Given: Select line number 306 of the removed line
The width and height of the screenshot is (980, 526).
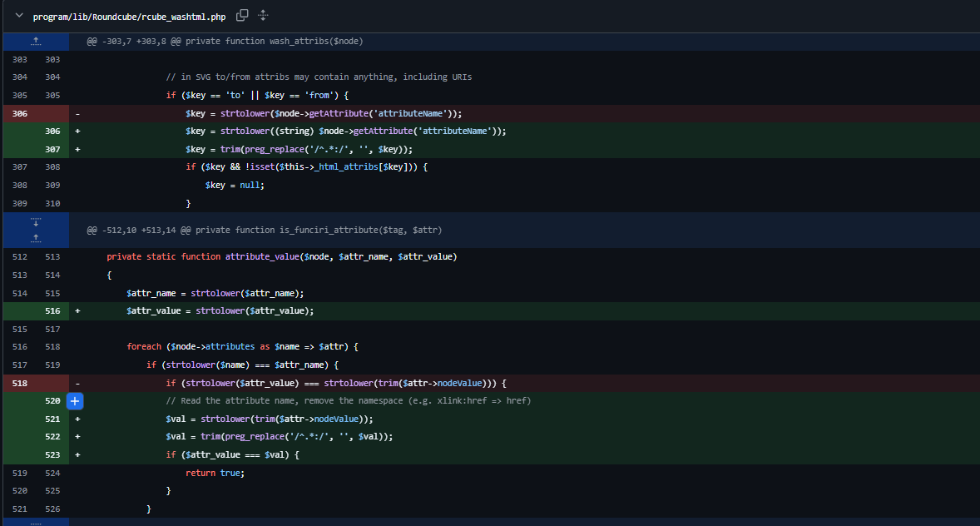Looking at the screenshot, I should point(18,113).
